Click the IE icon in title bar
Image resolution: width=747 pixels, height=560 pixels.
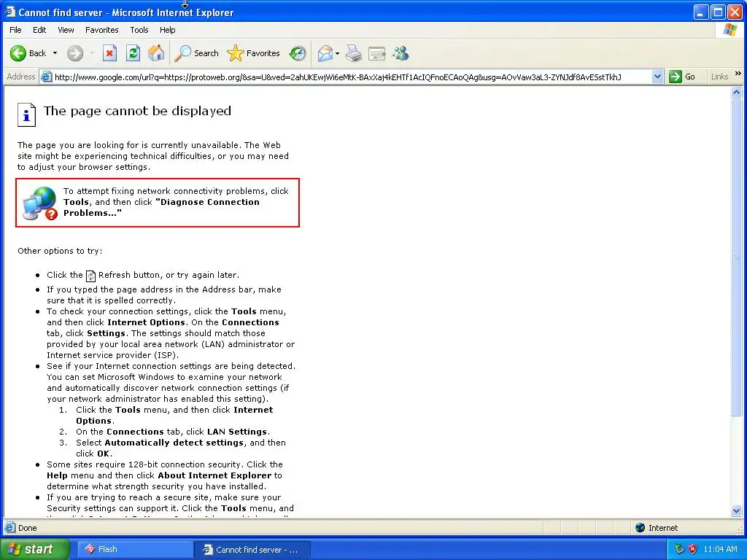[10, 12]
